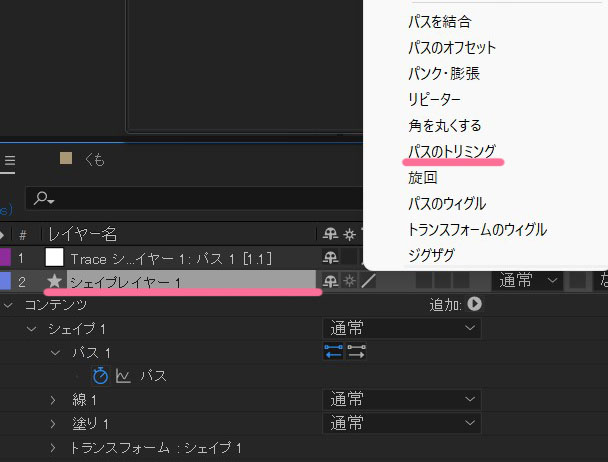
Task: Select パスのウィグル menu item
Action: tap(447, 203)
